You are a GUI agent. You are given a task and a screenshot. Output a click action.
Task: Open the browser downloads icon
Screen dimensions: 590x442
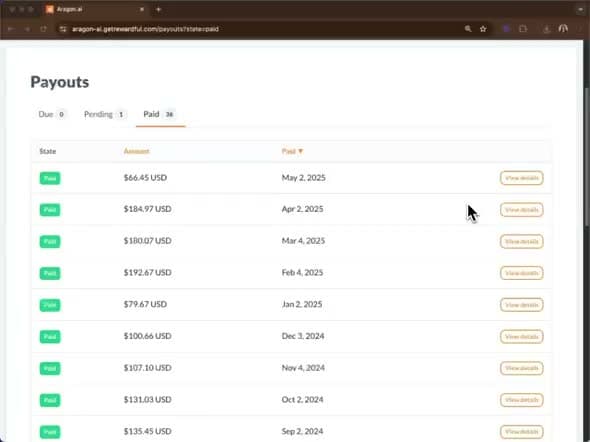tap(546, 29)
